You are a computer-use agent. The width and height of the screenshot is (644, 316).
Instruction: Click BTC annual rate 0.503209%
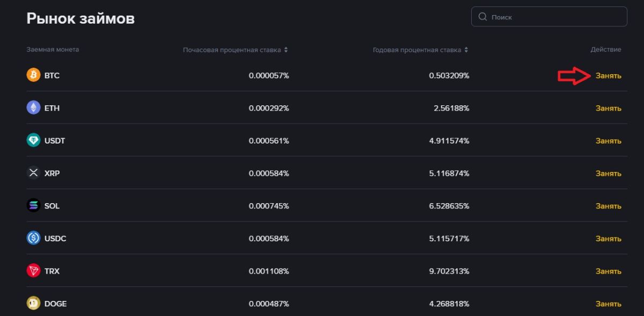pyautogui.click(x=449, y=76)
